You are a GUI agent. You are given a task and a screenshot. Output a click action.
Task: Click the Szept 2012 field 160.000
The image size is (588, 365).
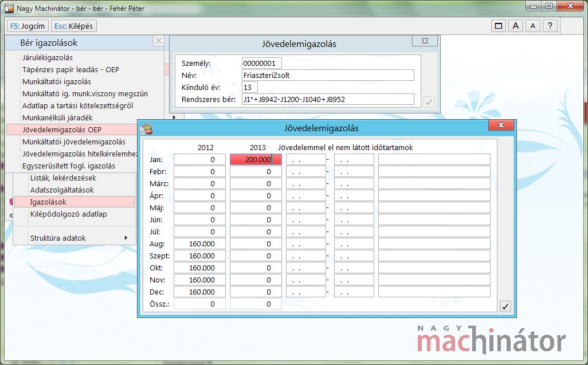point(199,256)
